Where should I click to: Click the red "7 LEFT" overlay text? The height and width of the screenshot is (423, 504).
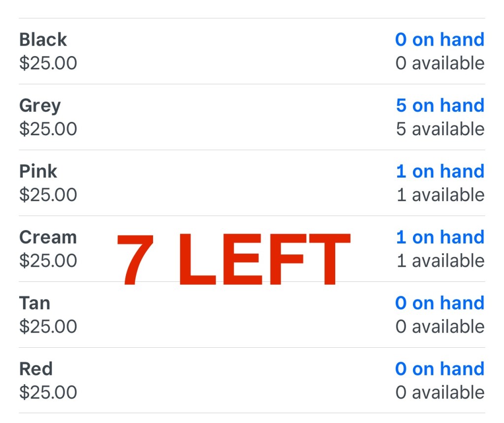pos(233,260)
